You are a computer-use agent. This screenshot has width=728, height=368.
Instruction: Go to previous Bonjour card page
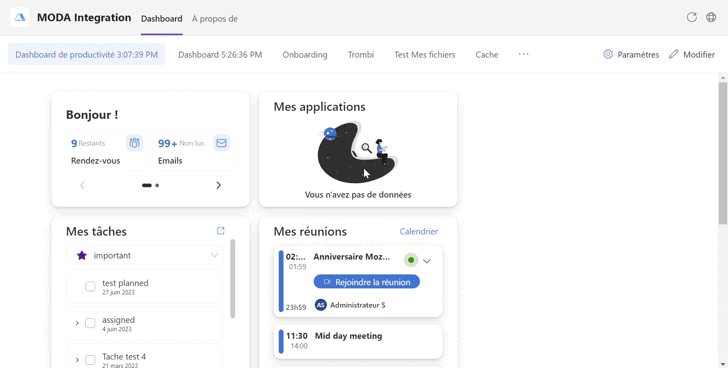[82, 185]
